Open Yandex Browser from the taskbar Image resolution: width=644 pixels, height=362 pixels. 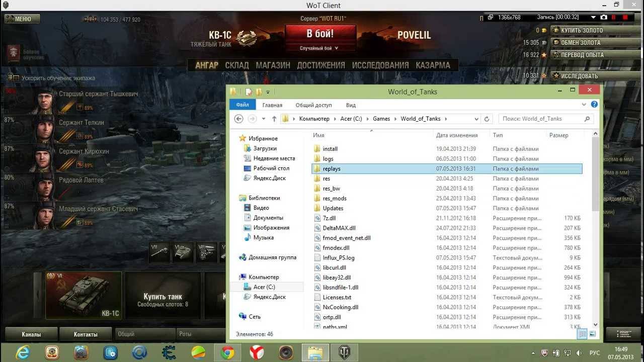pyautogui.click(x=257, y=352)
